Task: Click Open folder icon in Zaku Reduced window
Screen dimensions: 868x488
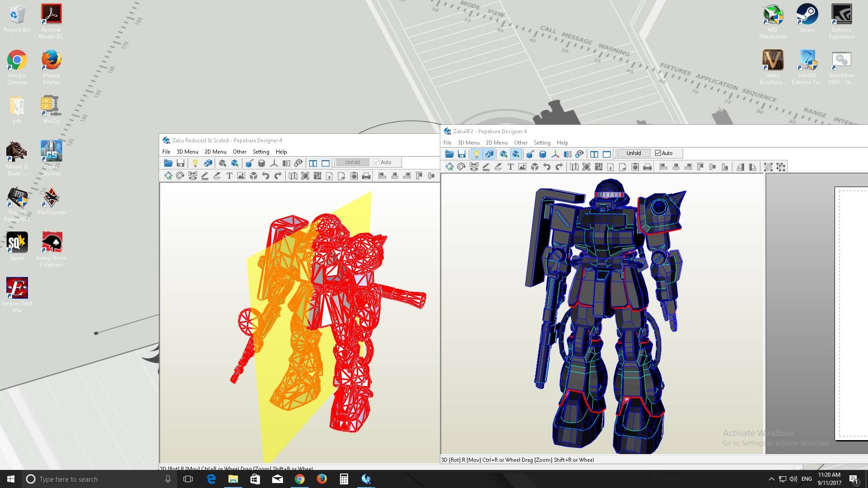Action: [x=168, y=163]
